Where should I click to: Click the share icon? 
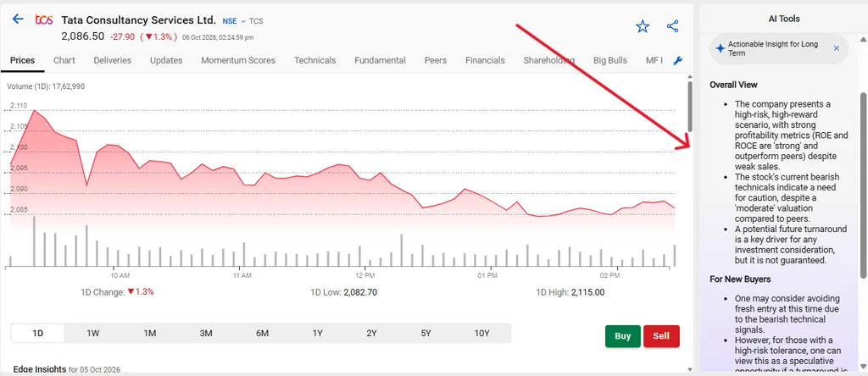tap(672, 26)
